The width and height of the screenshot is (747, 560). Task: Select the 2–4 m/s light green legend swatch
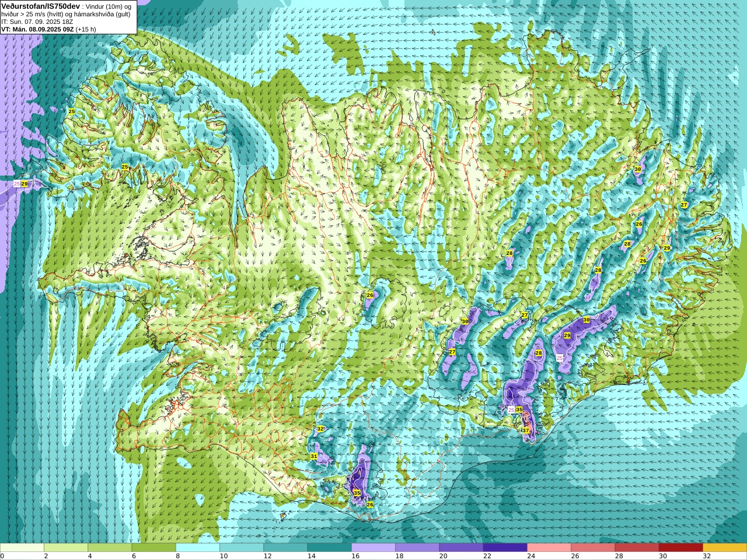point(66,548)
